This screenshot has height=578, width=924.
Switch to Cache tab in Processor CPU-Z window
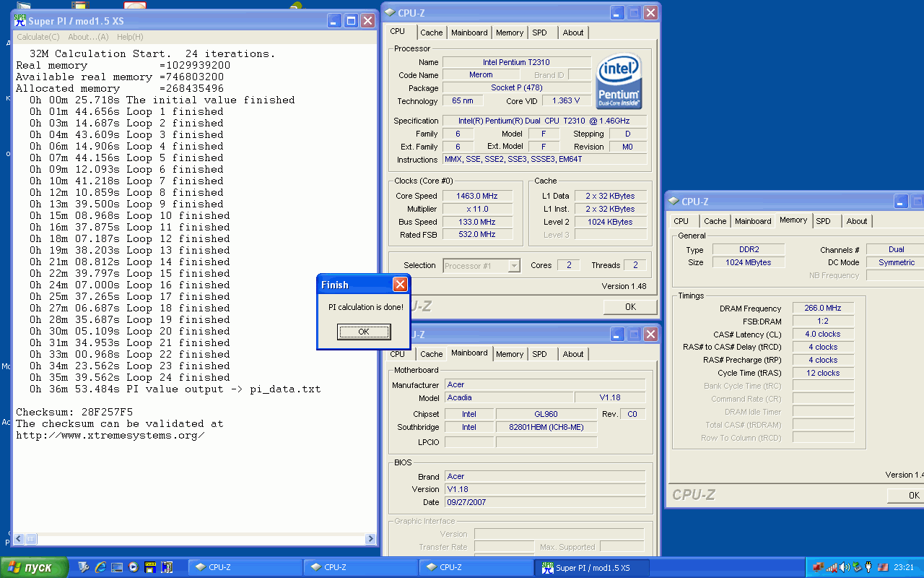(432, 33)
